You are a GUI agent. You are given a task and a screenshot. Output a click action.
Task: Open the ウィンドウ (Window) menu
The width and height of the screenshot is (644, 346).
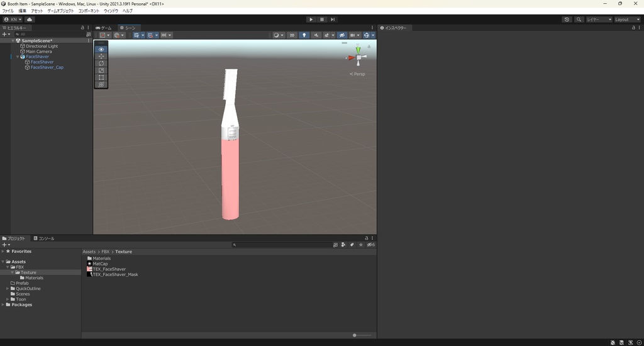[x=111, y=11]
